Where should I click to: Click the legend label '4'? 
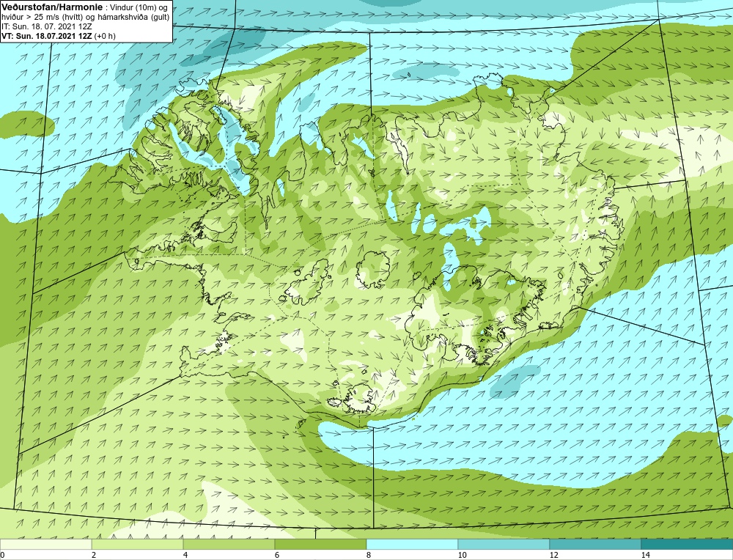pyautogui.click(x=185, y=555)
